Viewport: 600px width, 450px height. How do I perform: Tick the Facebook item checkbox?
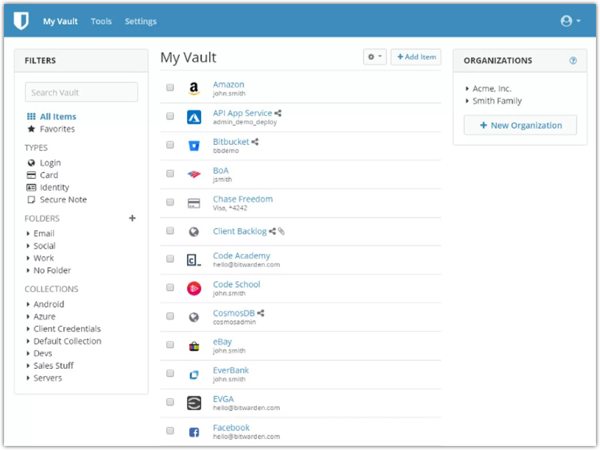coord(170,431)
